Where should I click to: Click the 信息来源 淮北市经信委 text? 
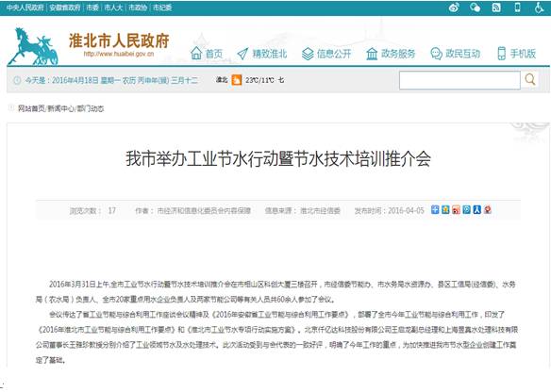[303, 210]
